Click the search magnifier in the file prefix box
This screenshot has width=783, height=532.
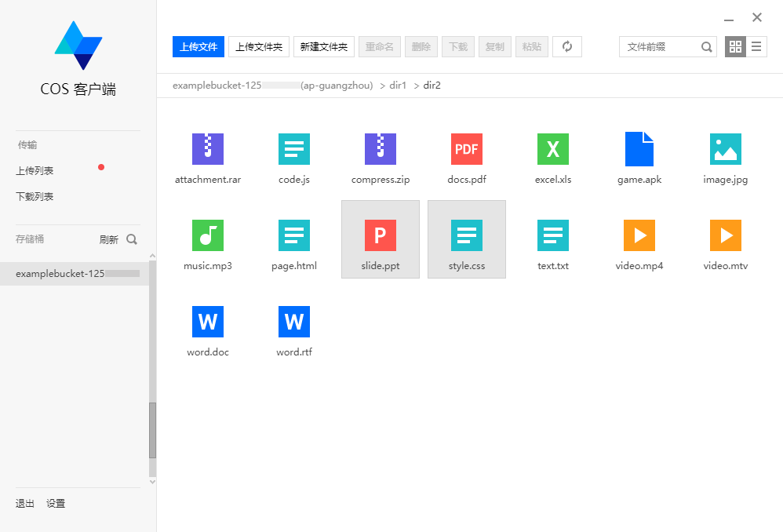[x=706, y=47]
